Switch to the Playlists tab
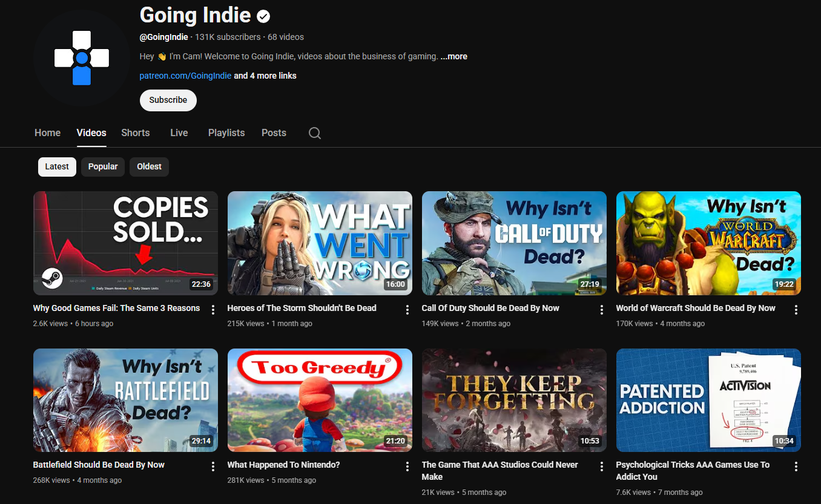This screenshot has height=504, width=821. point(226,133)
